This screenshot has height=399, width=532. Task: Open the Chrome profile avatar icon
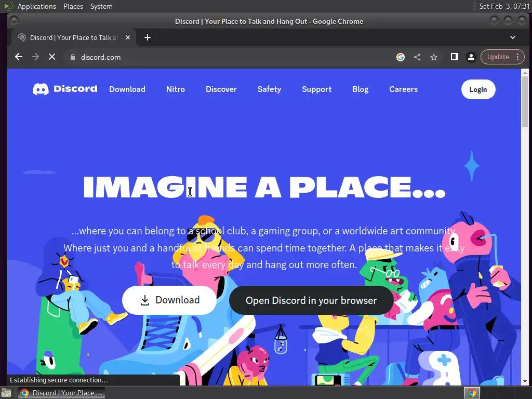point(471,57)
